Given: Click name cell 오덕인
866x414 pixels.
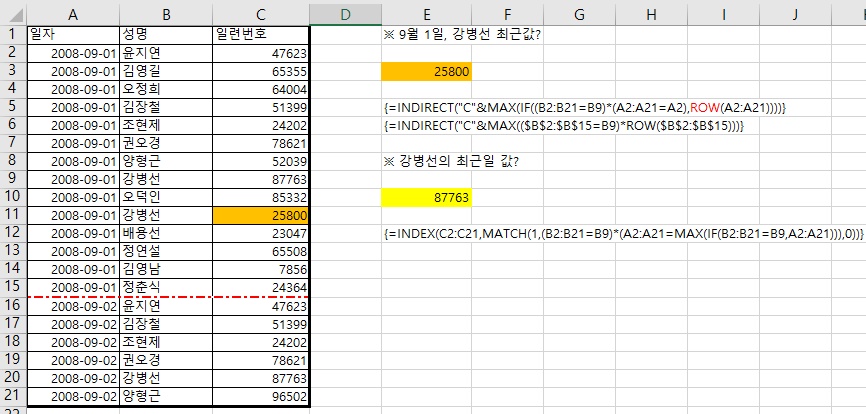Looking at the screenshot, I should click(x=165, y=197).
